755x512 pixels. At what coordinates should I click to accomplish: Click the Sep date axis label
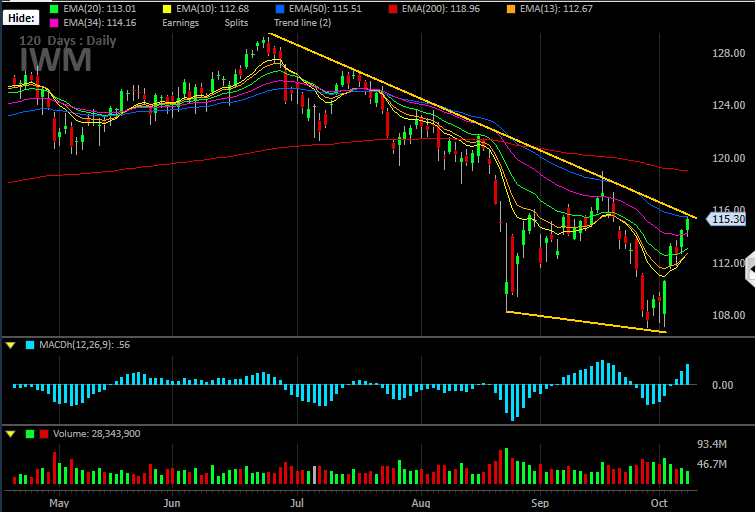tap(540, 503)
